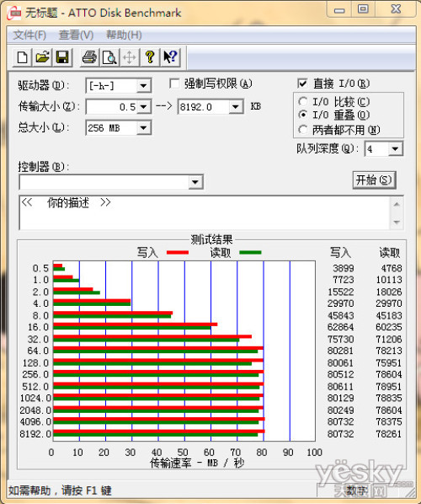Screen dimensions: 421x504
Task: Select the I/O 比较 radio button
Action: (302, 102)
